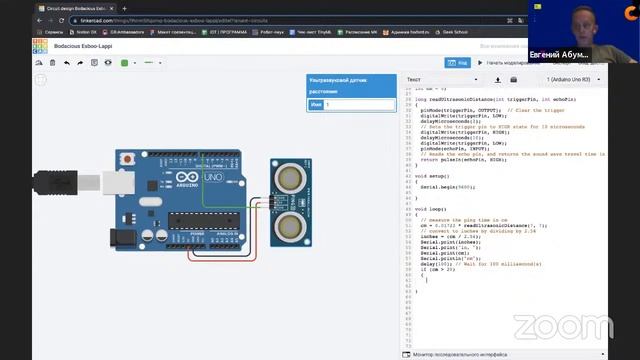Viewport: 640px width, 360px height.
Task: Expand the wire color dropdown arrow
Action: click(135, 63)
